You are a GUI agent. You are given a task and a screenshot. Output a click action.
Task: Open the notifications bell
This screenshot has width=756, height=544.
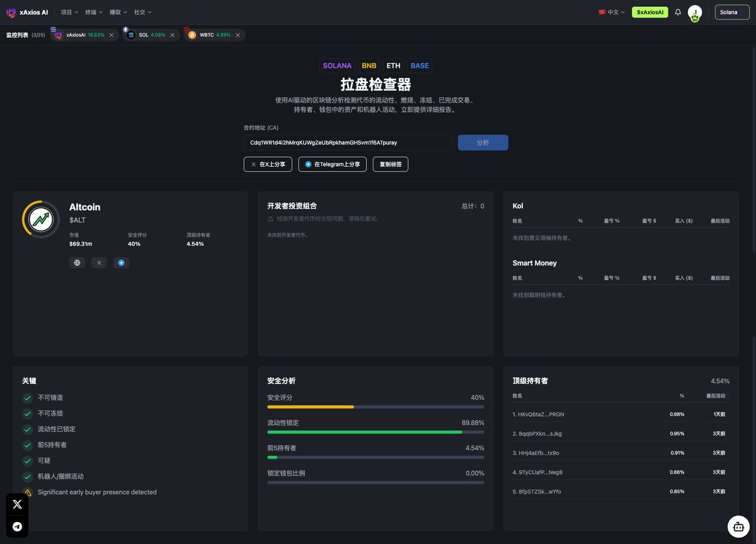678,12
